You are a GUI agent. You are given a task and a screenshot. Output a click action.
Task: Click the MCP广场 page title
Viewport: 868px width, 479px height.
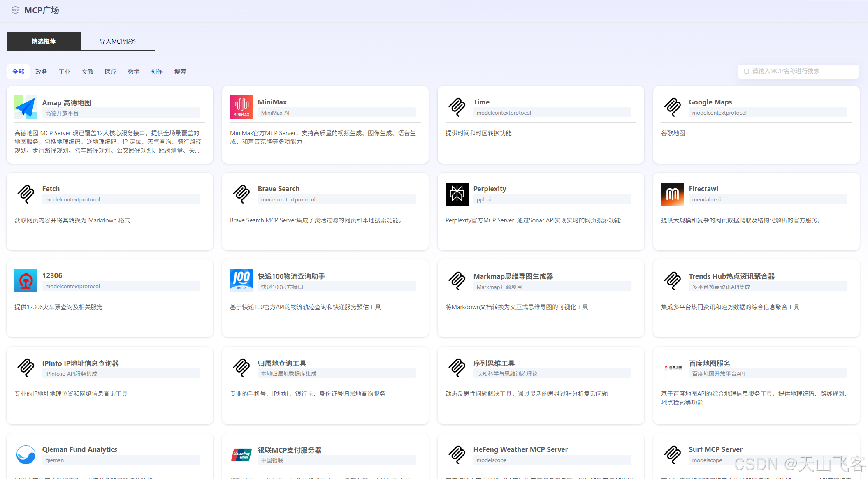tap(42, 10)
